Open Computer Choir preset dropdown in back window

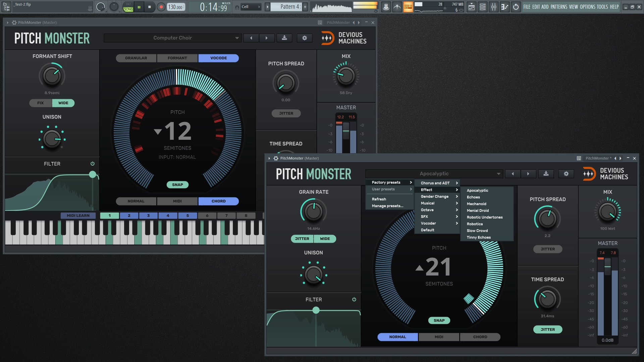(172, 38)
